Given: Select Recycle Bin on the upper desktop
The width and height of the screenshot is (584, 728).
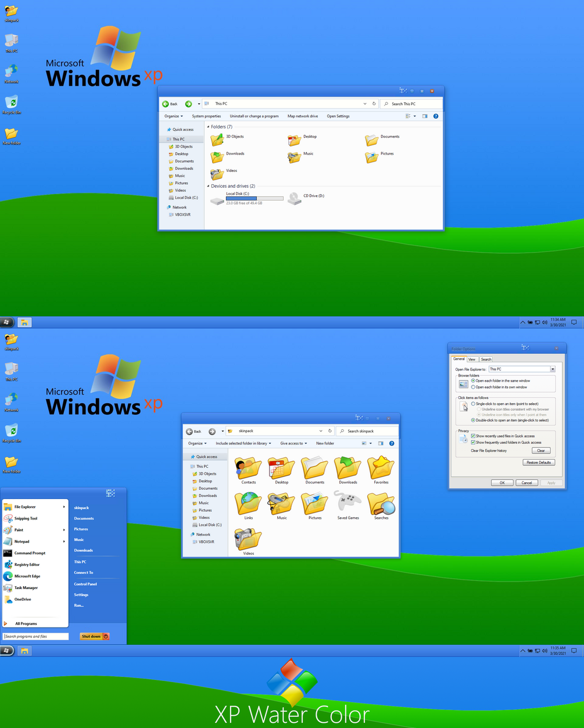Looking at the screenshot, I should click(11, 104).
